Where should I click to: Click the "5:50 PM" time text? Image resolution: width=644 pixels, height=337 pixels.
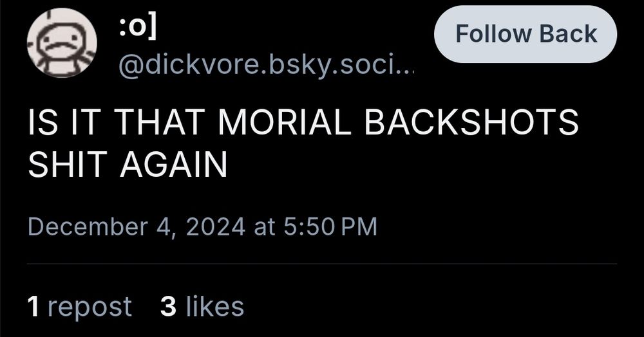tap(330, 227)
